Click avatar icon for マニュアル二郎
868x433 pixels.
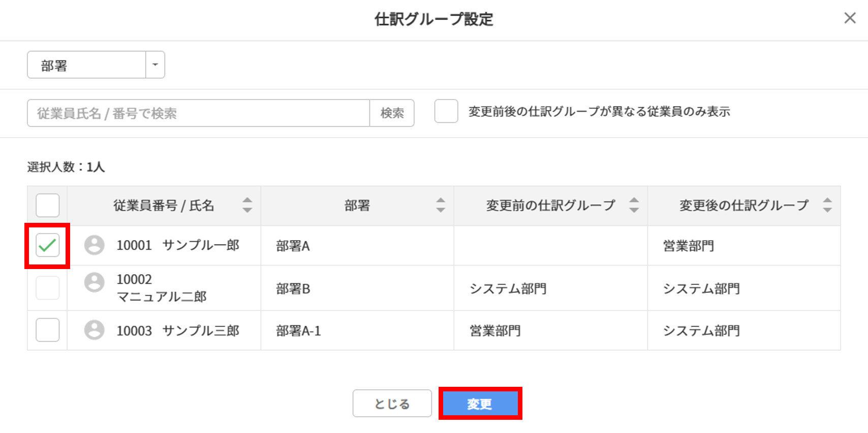click(x=94, y=282)
